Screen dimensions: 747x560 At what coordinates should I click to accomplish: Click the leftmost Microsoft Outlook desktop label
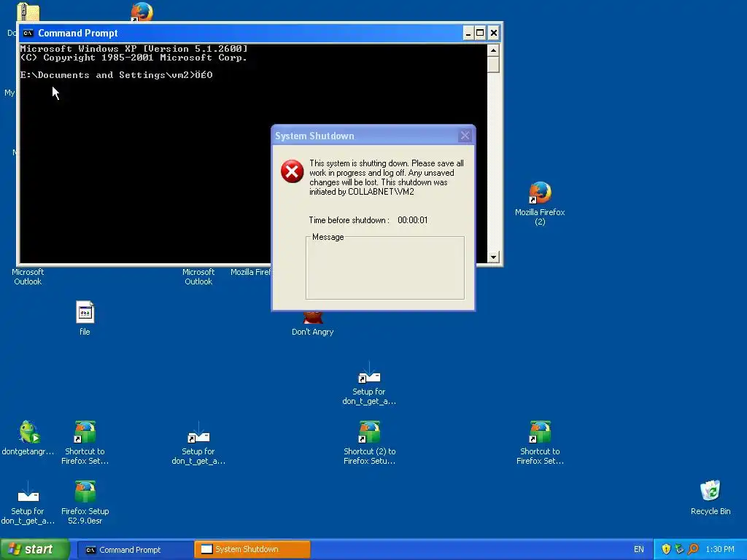click(x=28, y=276)
